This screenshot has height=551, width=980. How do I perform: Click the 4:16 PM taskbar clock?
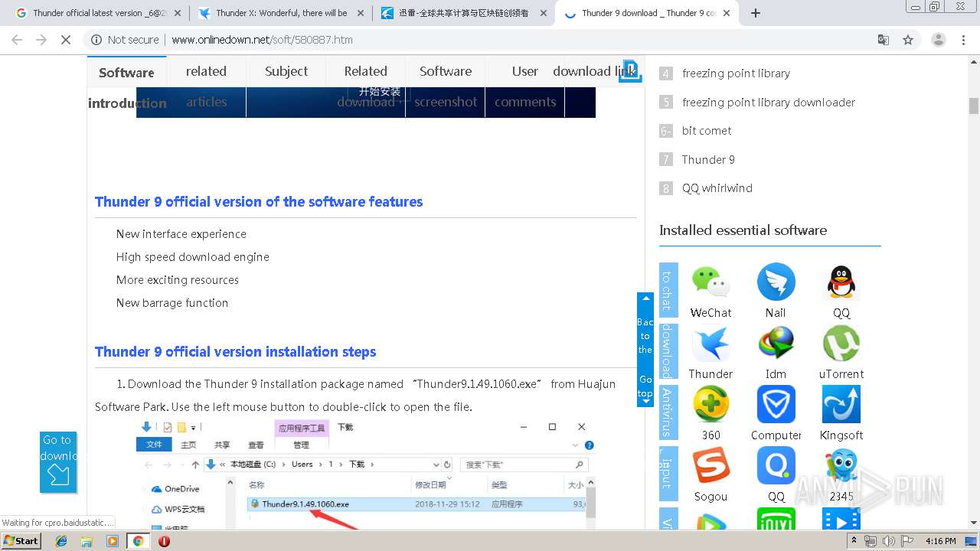pos(940,541)
